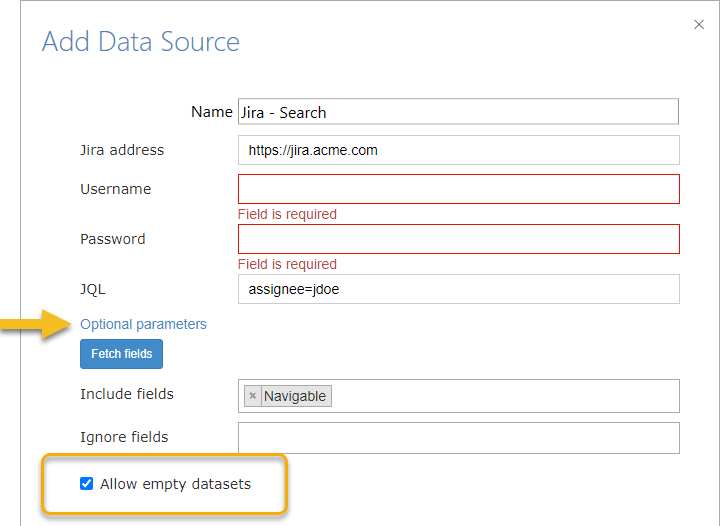Click the Field is required message under Username
720x526 pixels.
pyautogui.click(x=287, y=214)
